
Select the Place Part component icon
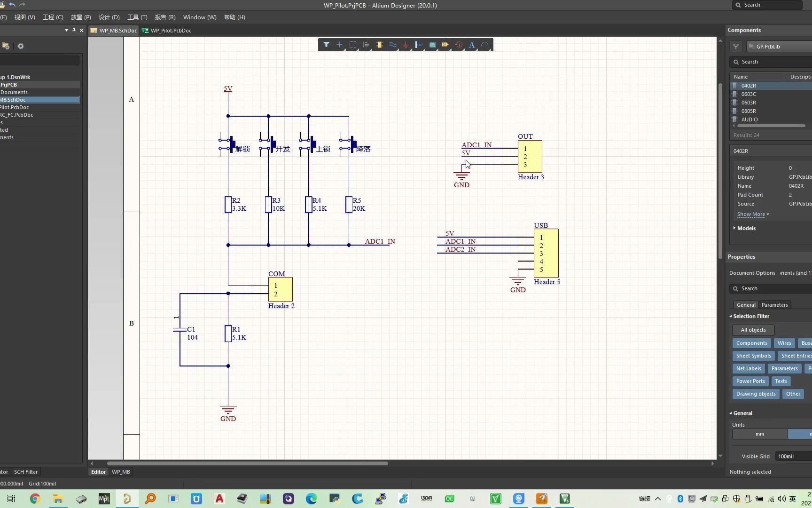click(x=379, y=45)
